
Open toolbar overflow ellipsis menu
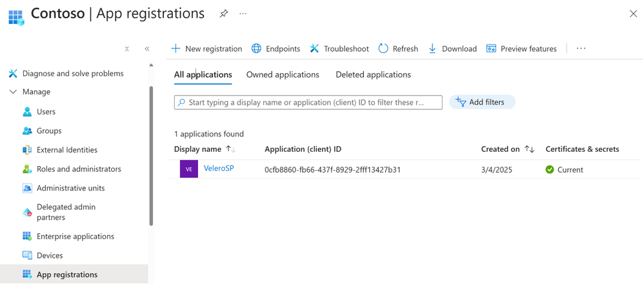pyautogui.click(x=581, y=48)
